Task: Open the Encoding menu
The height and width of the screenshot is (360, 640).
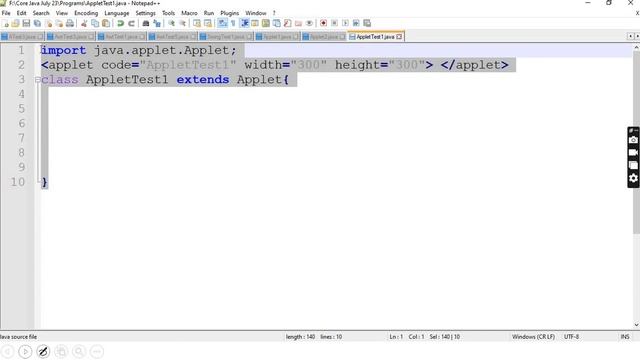Action: (86, 13)
